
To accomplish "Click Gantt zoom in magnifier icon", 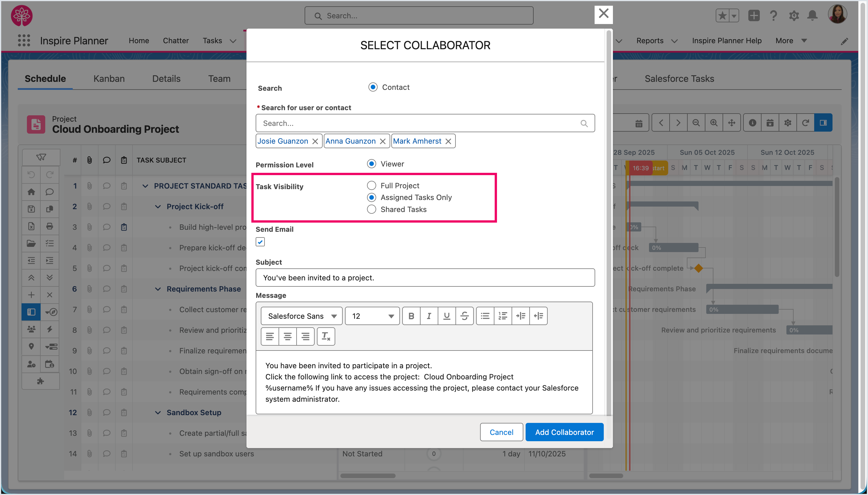I will (714, 123).
